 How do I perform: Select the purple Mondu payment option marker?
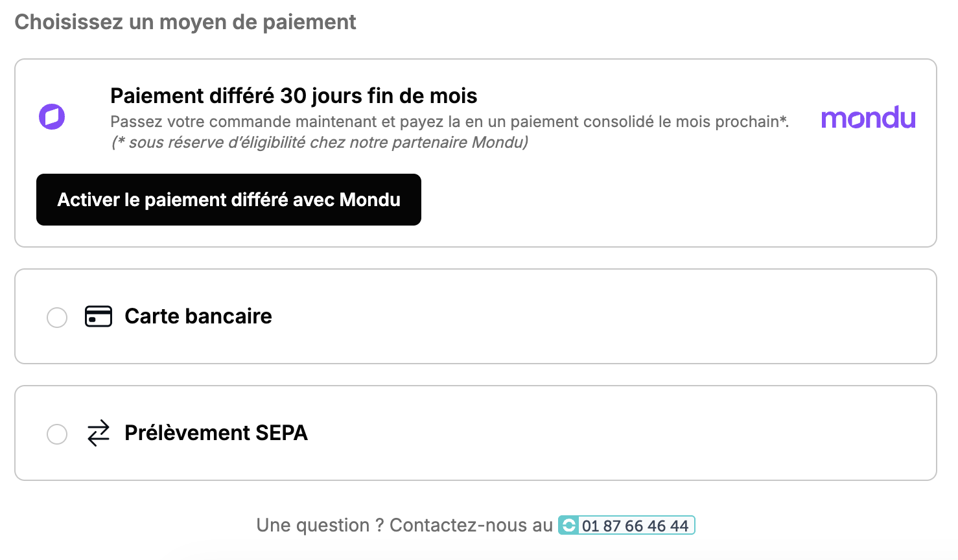click(52, 117)
